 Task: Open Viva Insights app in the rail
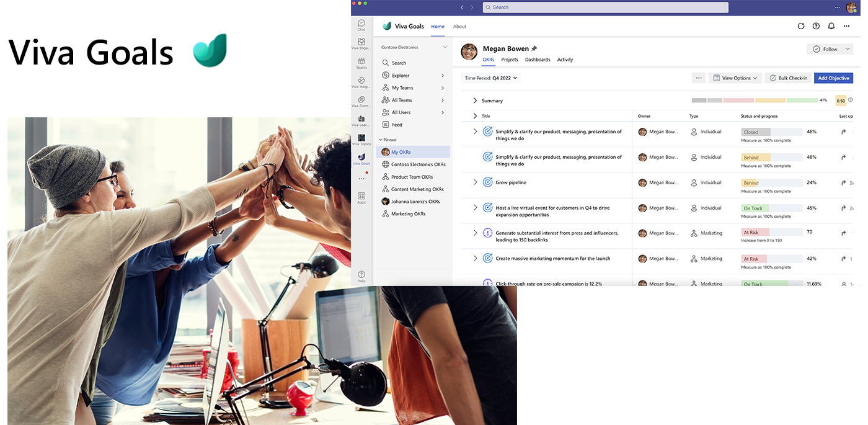click(x=361, y=82)
